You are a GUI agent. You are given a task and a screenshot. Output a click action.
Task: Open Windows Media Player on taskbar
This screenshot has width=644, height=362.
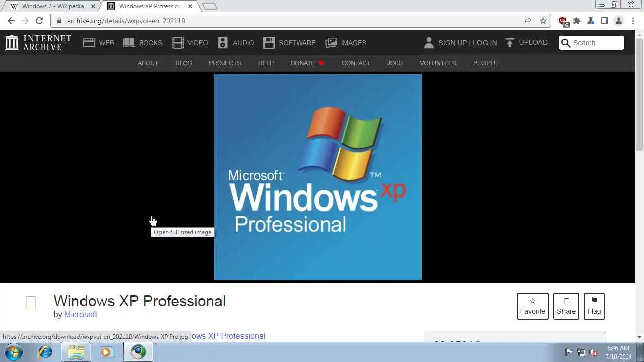(x=107, y=352)
